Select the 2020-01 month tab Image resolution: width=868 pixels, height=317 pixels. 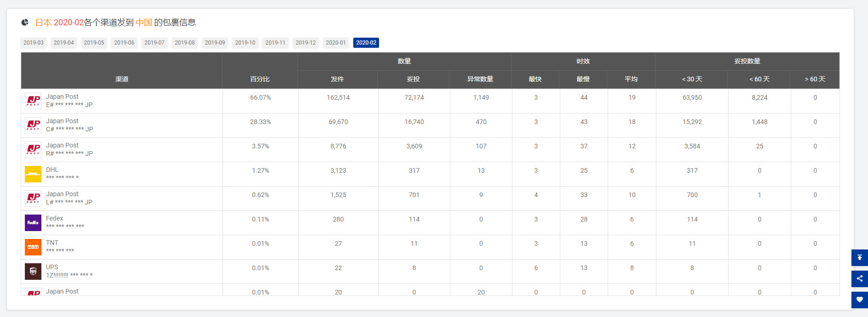coord(336,43)
